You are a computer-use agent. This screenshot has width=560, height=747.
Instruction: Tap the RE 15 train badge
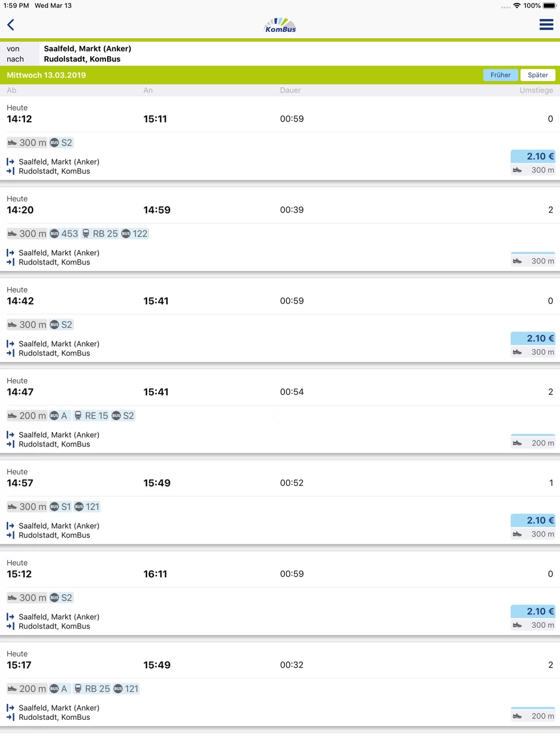tap(91, 416)
